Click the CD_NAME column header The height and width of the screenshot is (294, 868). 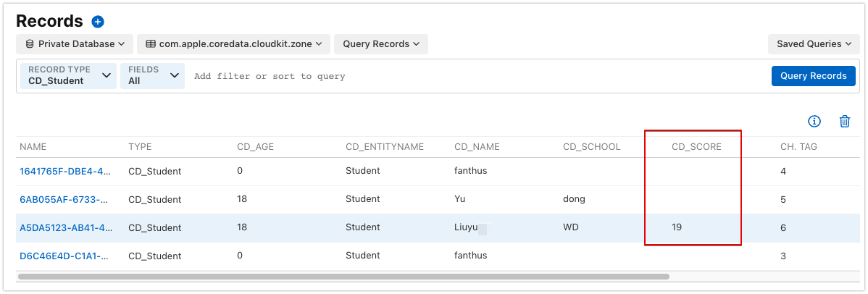(477, 147)
